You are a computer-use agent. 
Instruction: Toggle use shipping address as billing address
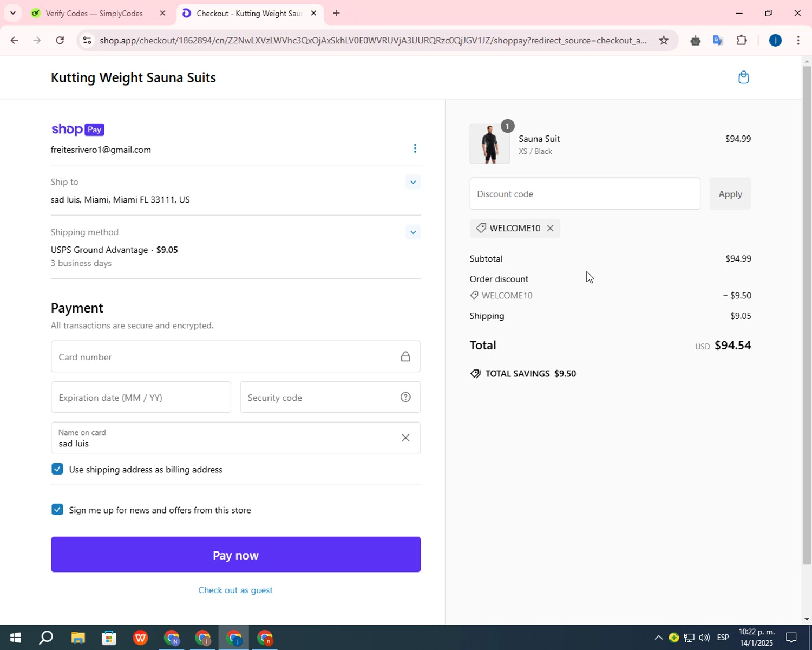(57, 470)
